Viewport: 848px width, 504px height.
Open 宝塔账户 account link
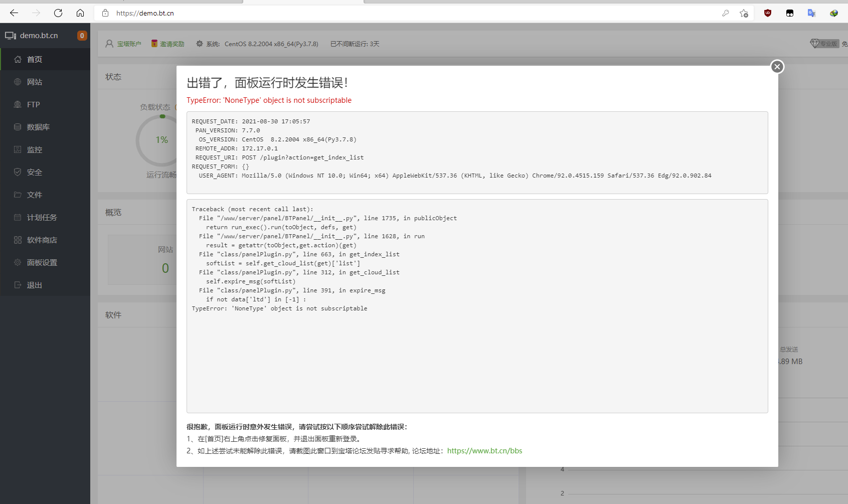tap(129, 44)
